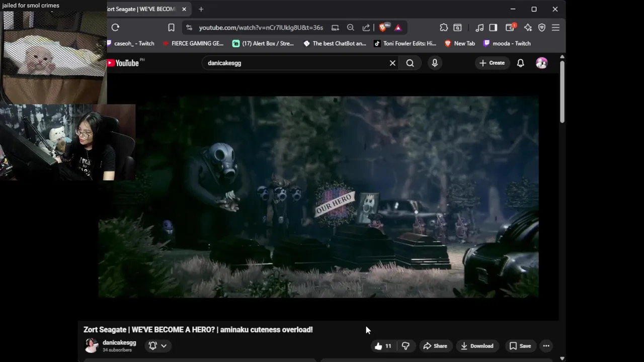Click the video player to toggle playback

coord(318,197)
